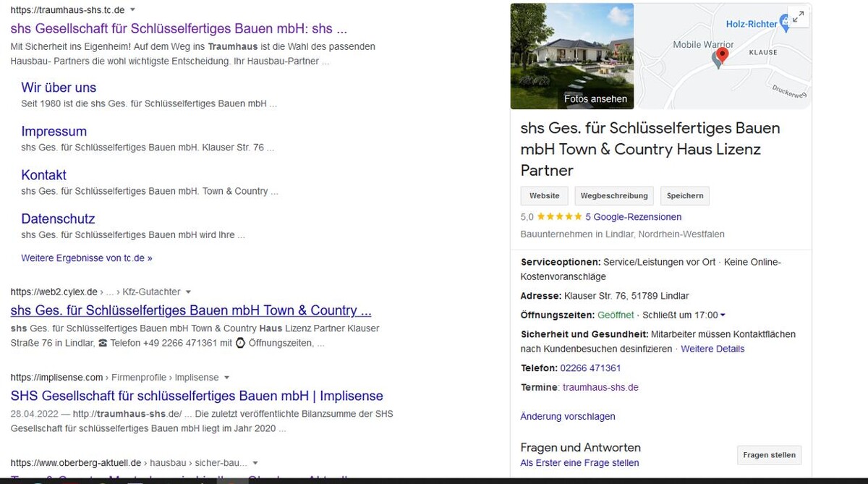This screenshot has height=484, width=868.
Task: Click the Website button in business panel
Action: pyautogui.click(x=544, y=196)
